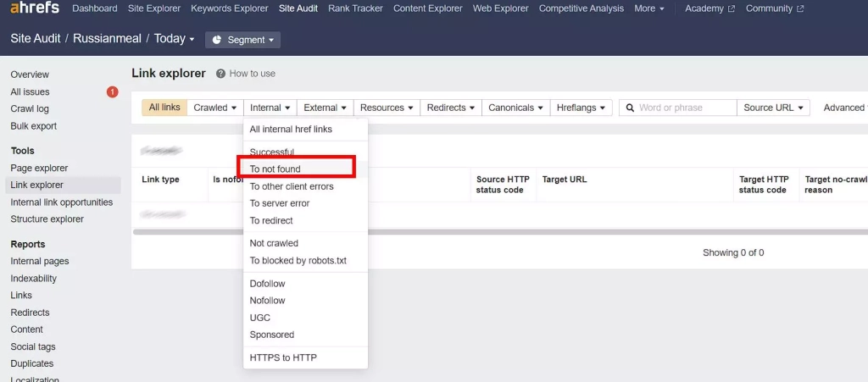Click Russianmeal breadcrumb link

click(108, 39)
